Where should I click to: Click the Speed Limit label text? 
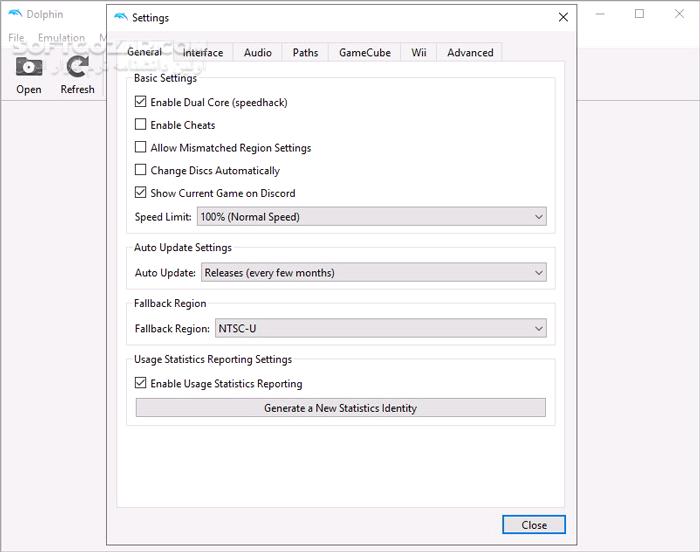tap(163, 217)
